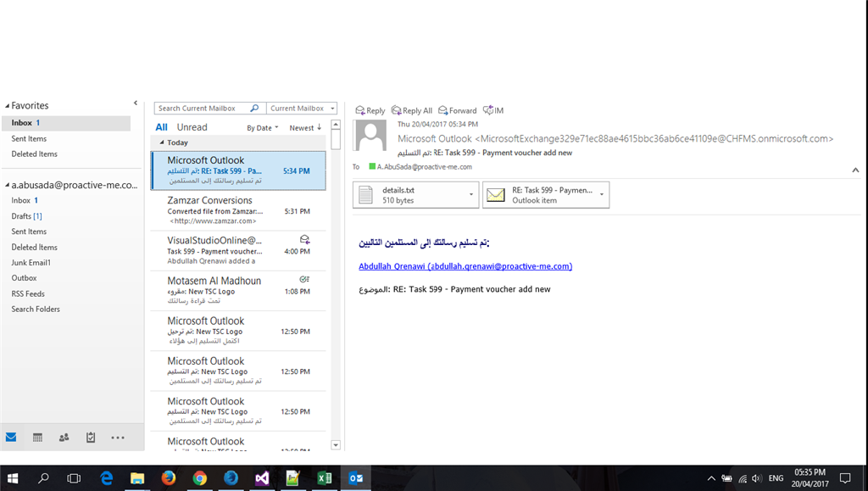Collapse the Today message group
The image size is (868, 491).
(162, 142)
